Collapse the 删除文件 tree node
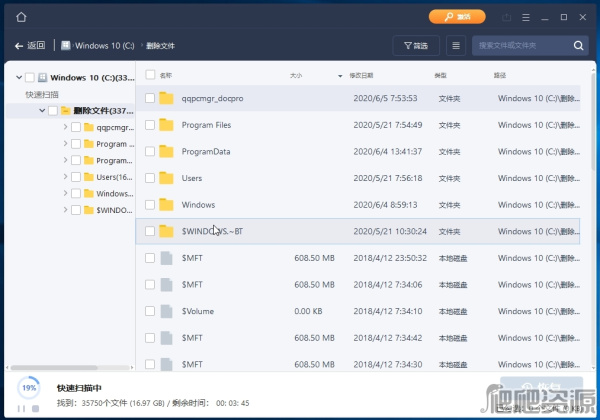The image size is (600, 420). pos(42,111)
